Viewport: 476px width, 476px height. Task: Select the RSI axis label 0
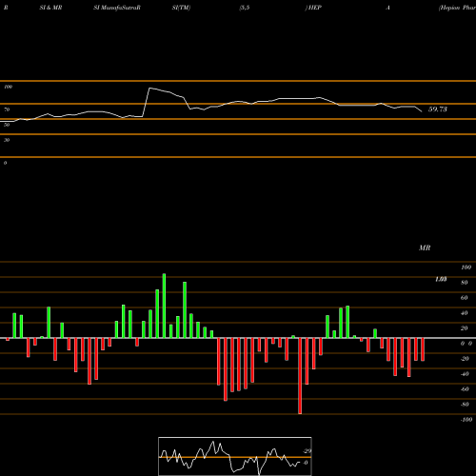click(5, 163)
